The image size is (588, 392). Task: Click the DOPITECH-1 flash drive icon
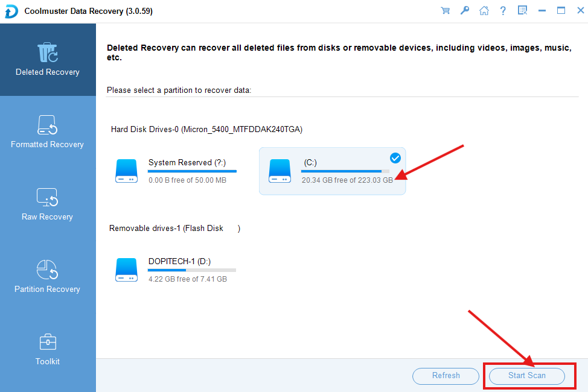click(x=126, y=270)
